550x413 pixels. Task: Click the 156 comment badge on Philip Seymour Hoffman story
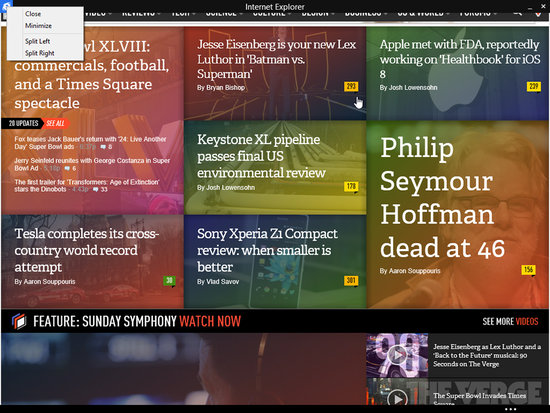pos(528,270)
